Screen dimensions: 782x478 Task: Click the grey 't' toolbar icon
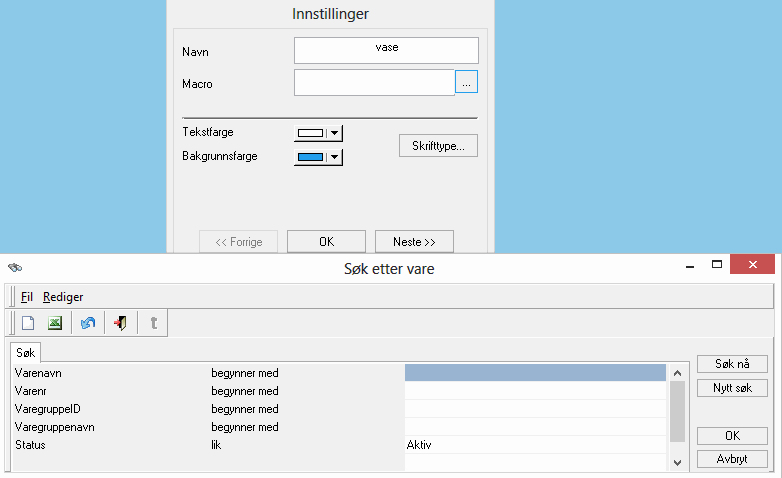[153, 323]
